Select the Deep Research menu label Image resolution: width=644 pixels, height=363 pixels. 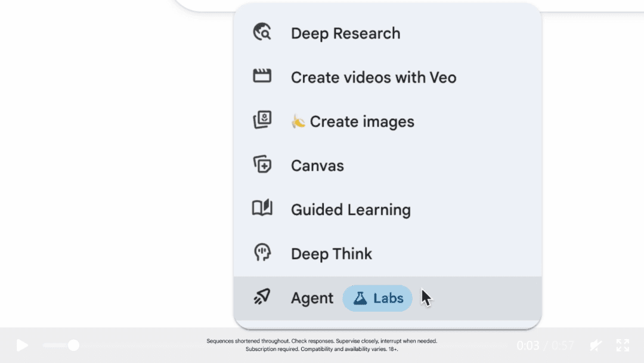345,33
